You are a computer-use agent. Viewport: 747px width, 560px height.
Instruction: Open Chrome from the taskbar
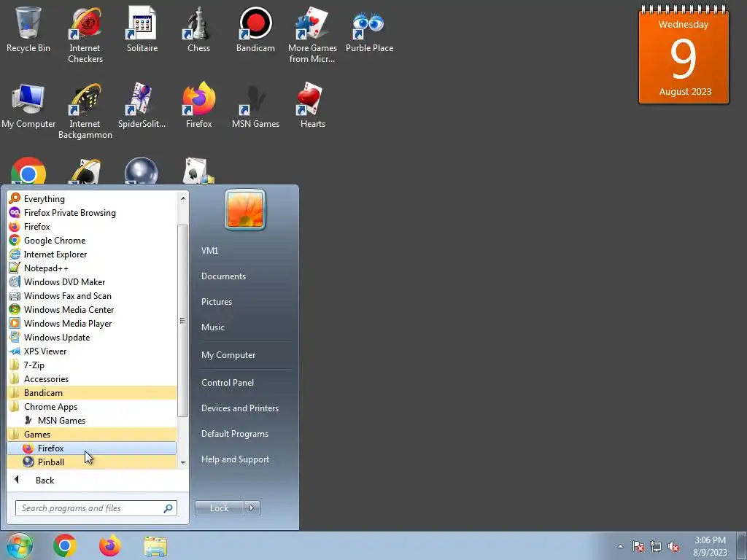[x=65, y=545]
